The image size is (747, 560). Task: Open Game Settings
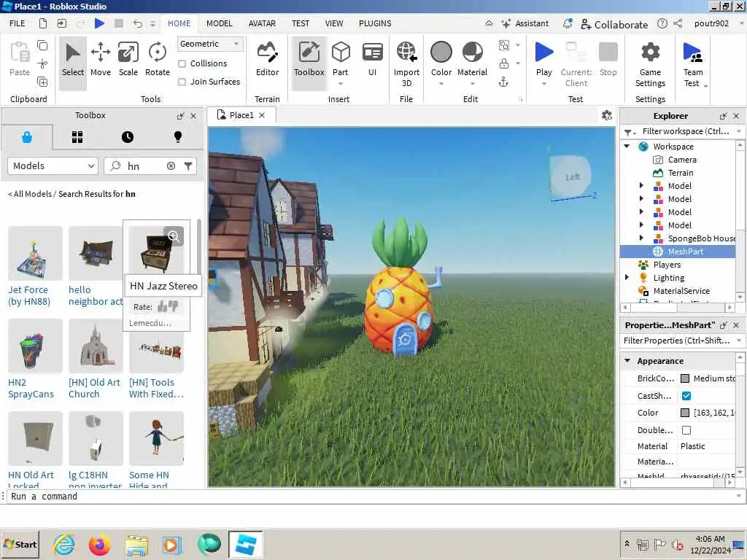tap(650, 63)
